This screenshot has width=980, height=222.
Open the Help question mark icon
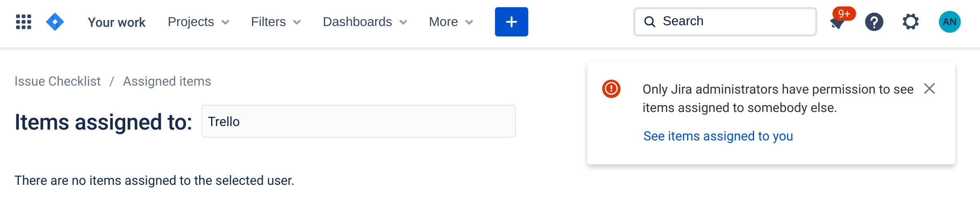(874, 22)
